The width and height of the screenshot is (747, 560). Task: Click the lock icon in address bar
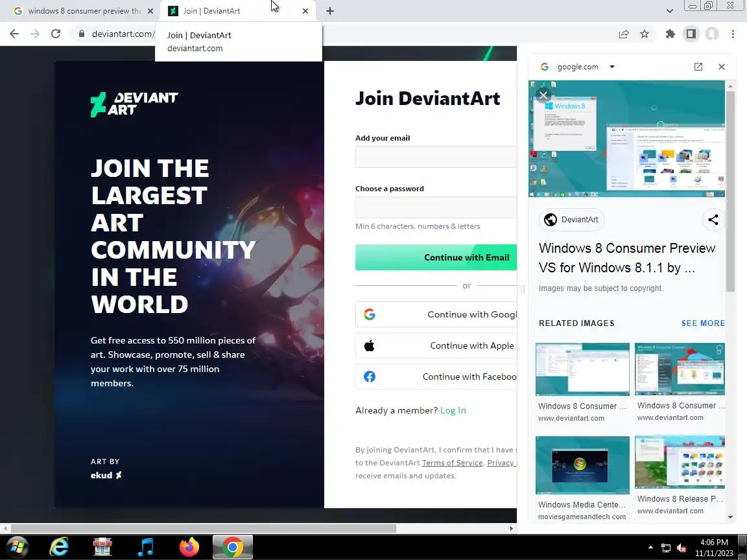82,34
